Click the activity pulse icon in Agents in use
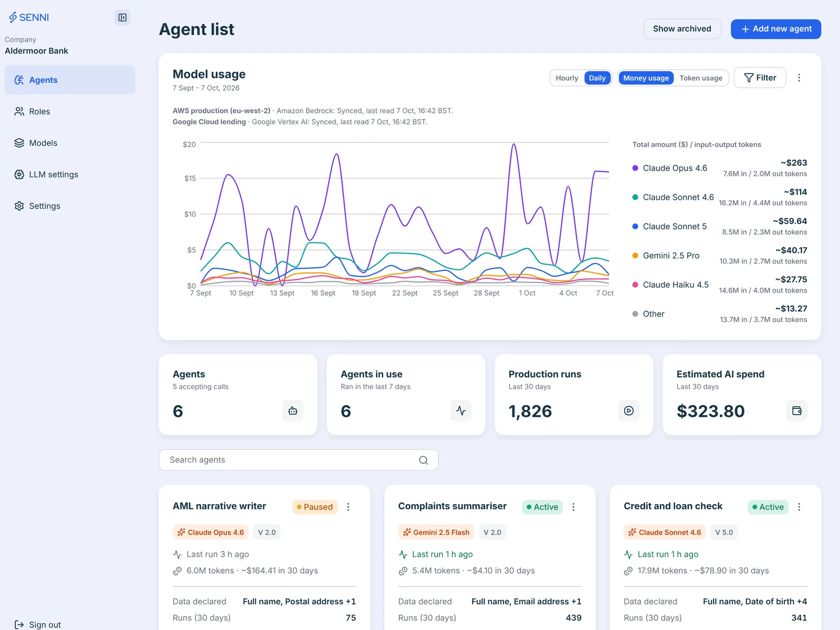The image size is (840, 630). [x=460, y=411]
